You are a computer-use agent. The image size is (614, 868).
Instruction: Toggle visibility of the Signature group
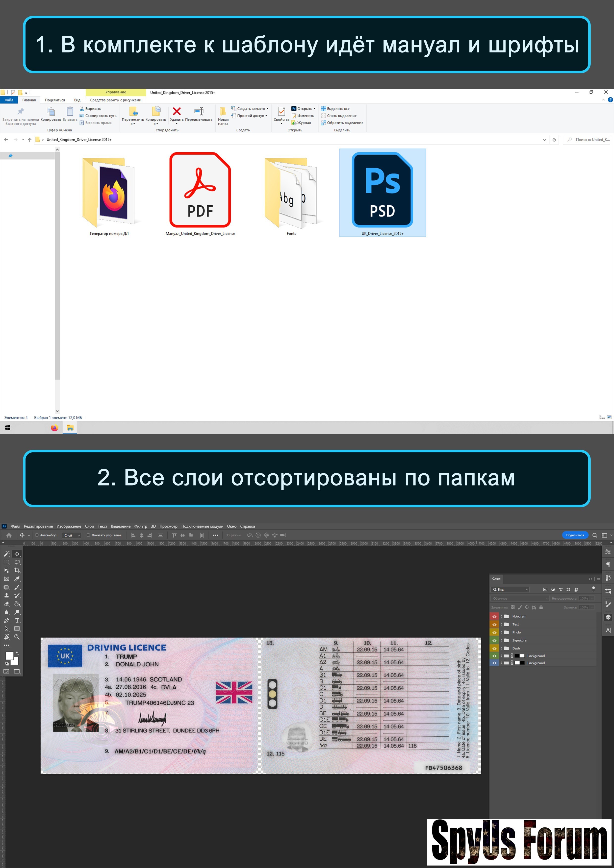tap(494, 640)
